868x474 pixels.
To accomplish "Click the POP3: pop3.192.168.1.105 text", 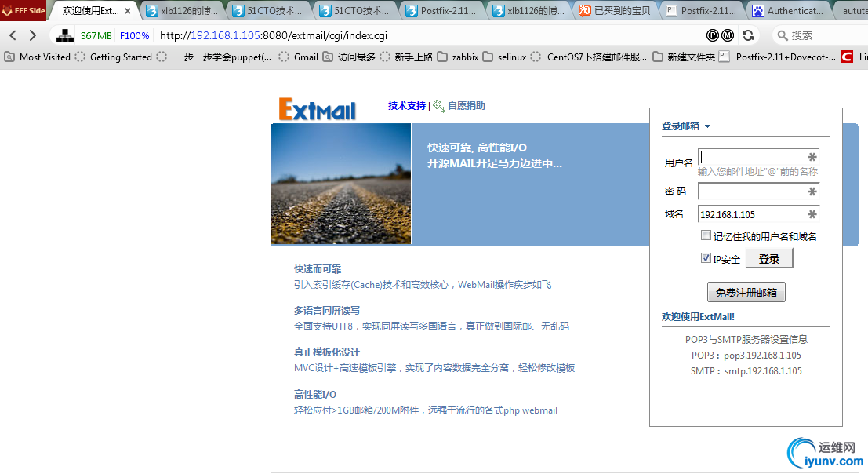I will 746,355.
